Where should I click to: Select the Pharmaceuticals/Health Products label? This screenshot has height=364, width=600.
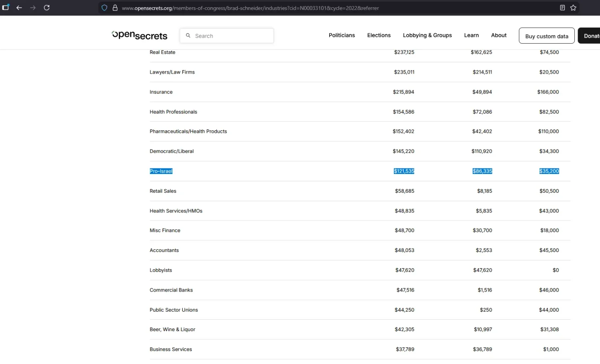[188, 132]
